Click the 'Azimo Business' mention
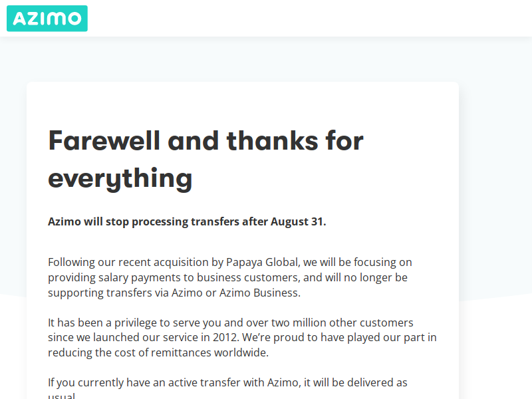Image resolution: width=532 pixels, height=399 pixels. [x=259, y=293]
